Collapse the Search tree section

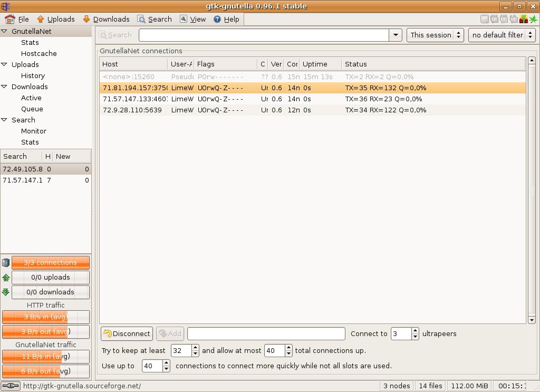(4, 120)
